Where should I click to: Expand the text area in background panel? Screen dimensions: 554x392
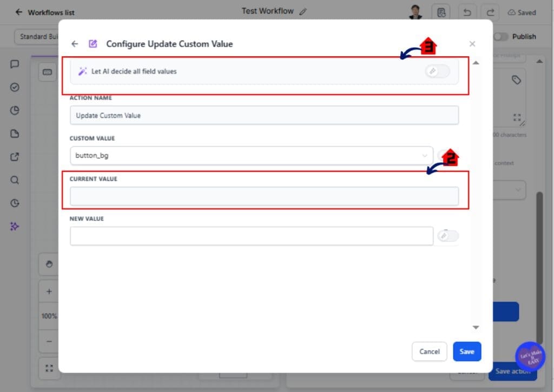click(x=517, y=117)
